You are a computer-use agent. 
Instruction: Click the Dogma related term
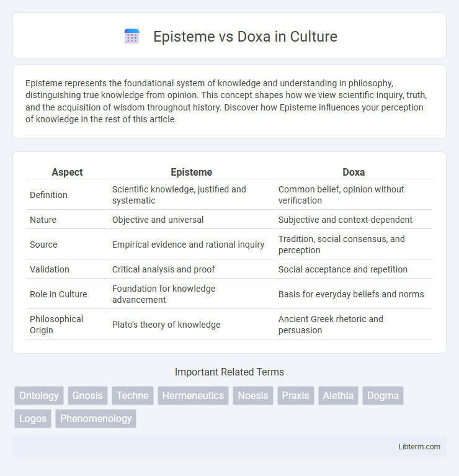(x=383, y=395)
